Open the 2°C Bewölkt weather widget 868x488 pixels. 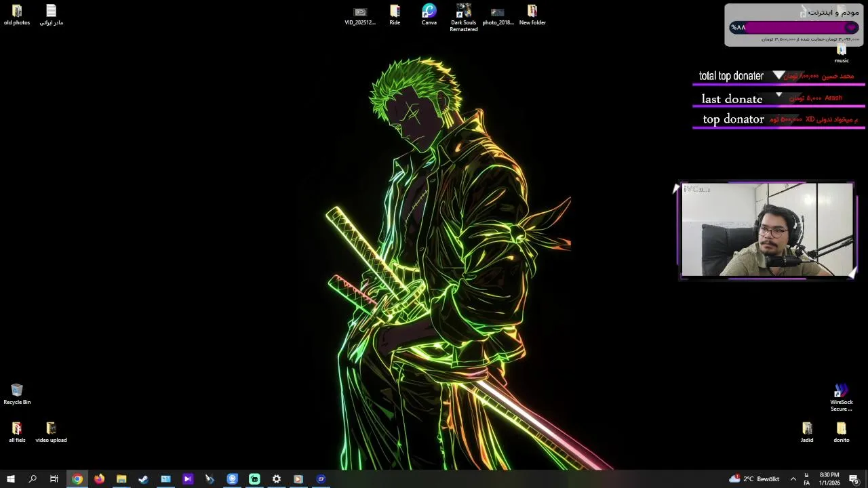[754, 479]
